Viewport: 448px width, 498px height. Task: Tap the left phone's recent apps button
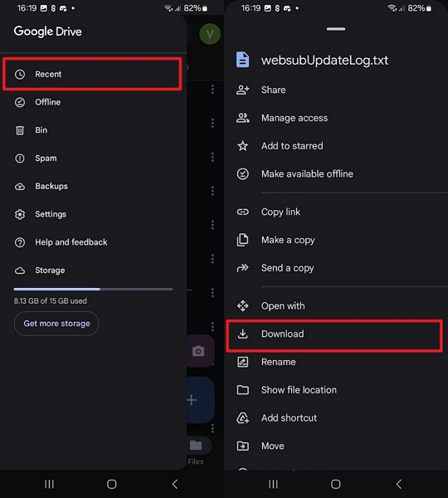click(49, 484)
